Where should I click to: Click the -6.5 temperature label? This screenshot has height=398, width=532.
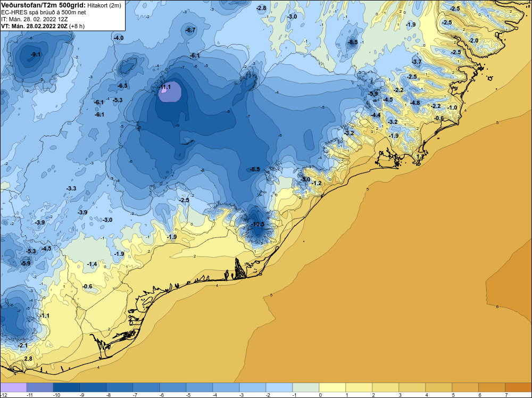[x=122, y=86]
